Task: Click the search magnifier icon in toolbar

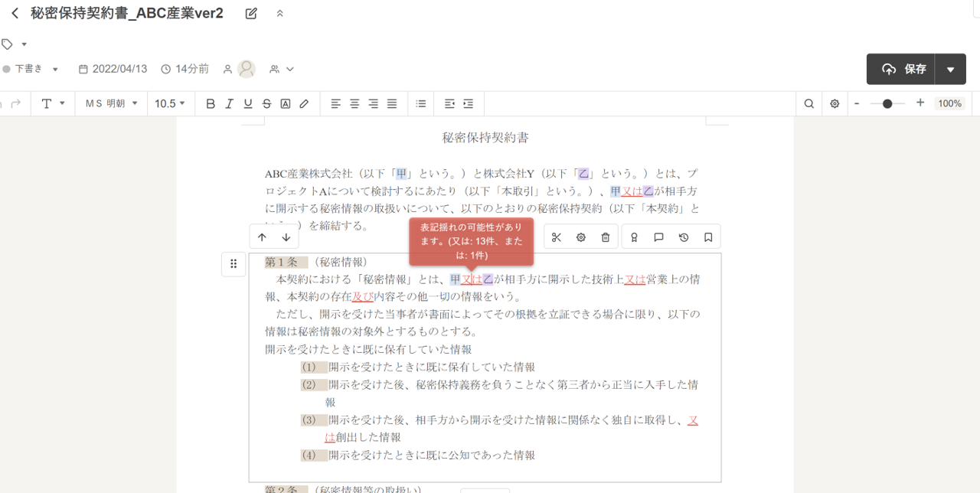Action: tap(808, 103)
